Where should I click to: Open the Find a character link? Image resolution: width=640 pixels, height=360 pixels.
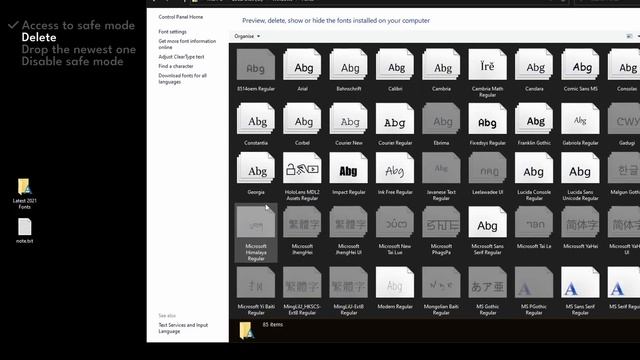(176, 66)
